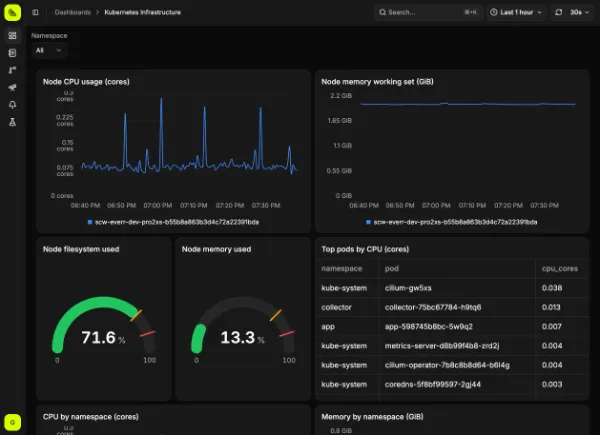The height and width of the screenshot is (435, 600).
Task: Sort by the cpu_cores column header
Action: point(560,269)
